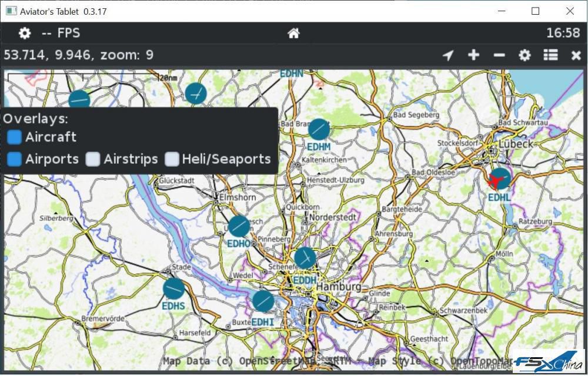
Task: Click the EDHL airport marker
Action: pos(500,178)
